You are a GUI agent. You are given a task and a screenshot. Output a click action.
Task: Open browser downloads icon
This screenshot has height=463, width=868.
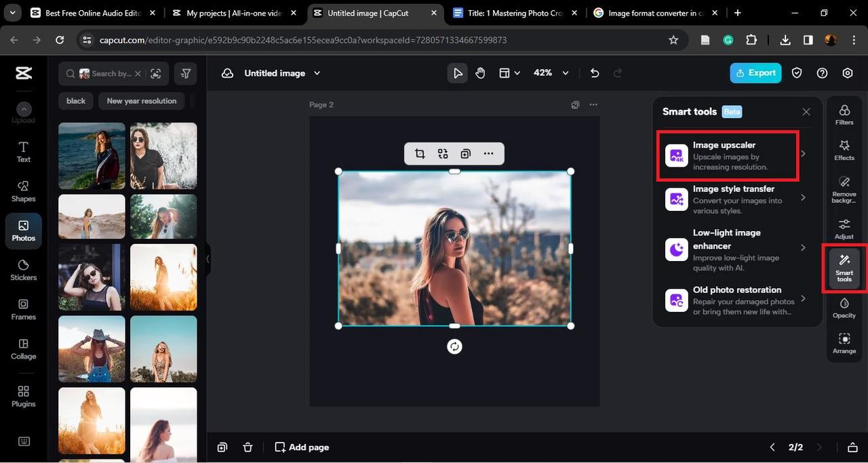[785, 40]
